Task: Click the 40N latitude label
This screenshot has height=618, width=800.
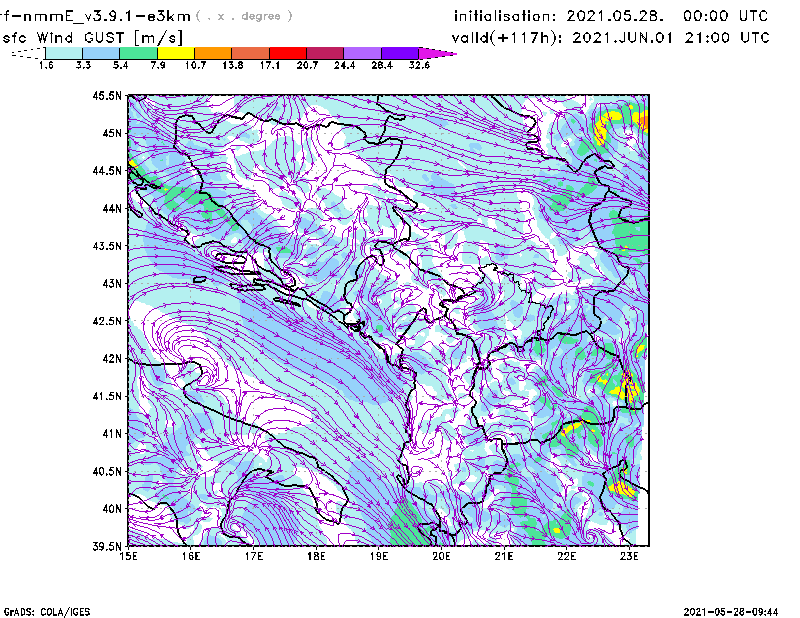Action: tap(112, 509)
